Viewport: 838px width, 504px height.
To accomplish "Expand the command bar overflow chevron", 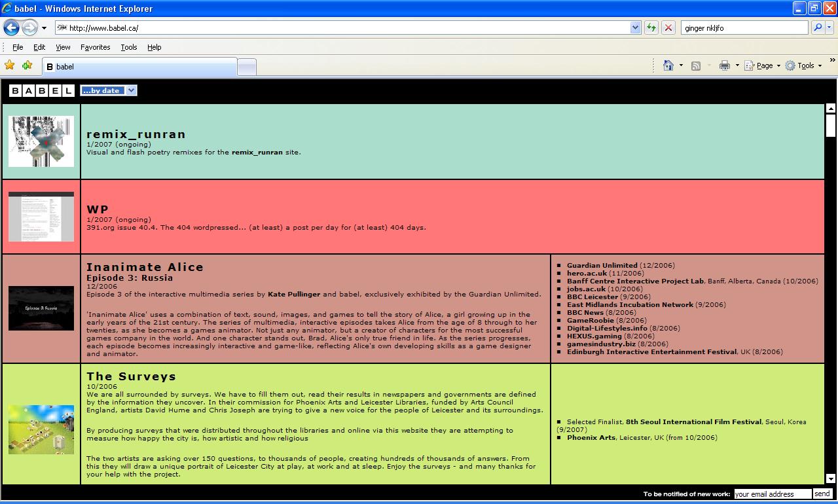I will click(832, 60).
